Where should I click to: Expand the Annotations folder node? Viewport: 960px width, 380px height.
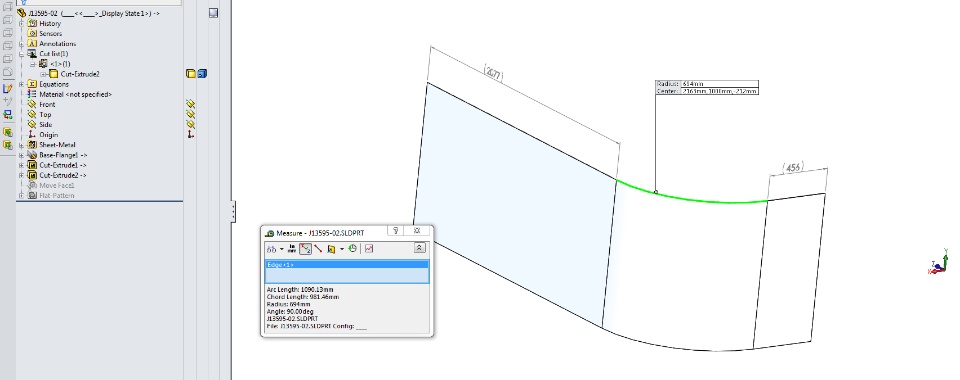(21, 44)
